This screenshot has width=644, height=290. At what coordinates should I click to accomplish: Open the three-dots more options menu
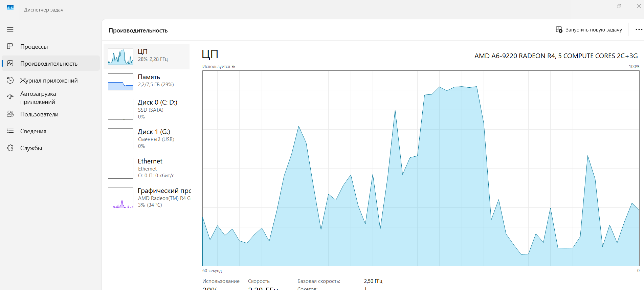click(x=639, y=30)
